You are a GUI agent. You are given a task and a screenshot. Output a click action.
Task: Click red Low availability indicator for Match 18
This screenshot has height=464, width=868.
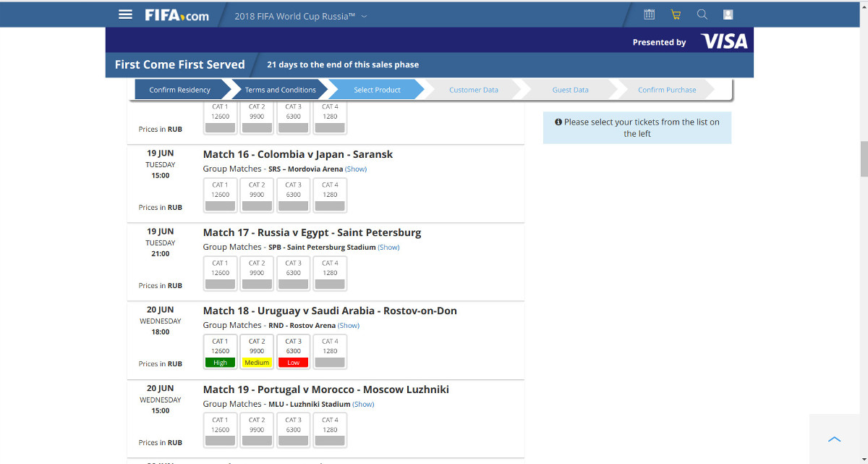[293, 362]
